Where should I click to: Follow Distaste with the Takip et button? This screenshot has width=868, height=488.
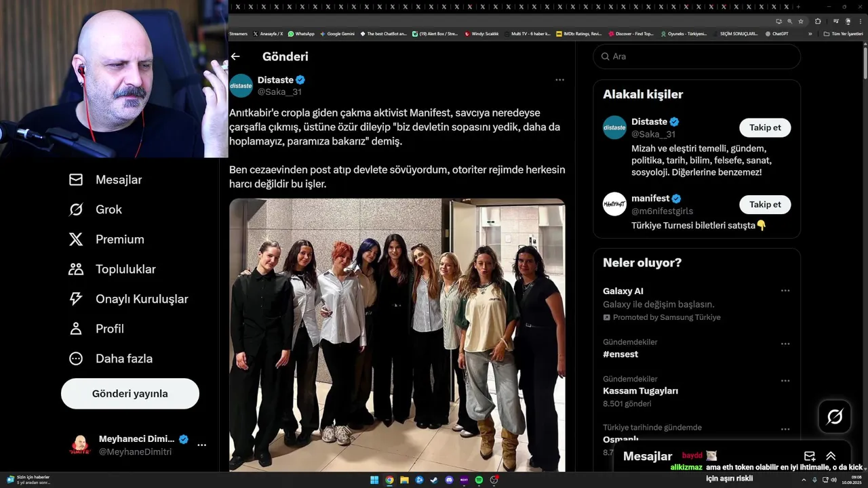coord(765,127)
